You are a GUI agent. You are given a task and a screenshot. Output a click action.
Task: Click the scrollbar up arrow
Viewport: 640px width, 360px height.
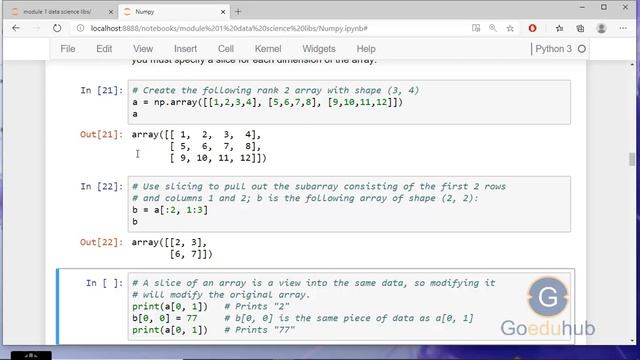click(632, 64)
